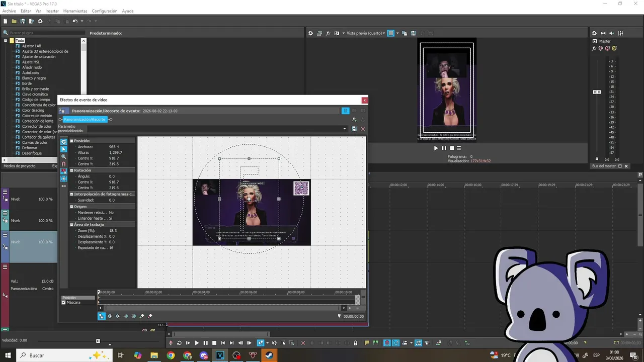Toggle size about center in Pan/Crop
The width and height of the screenshot is (644, 362).
[x=64, y=178]
